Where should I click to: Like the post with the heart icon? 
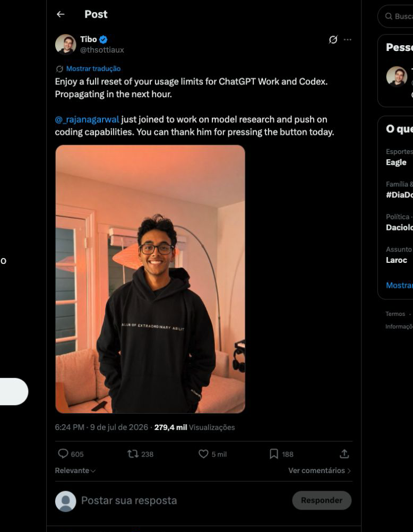click(x=203, y=453)
